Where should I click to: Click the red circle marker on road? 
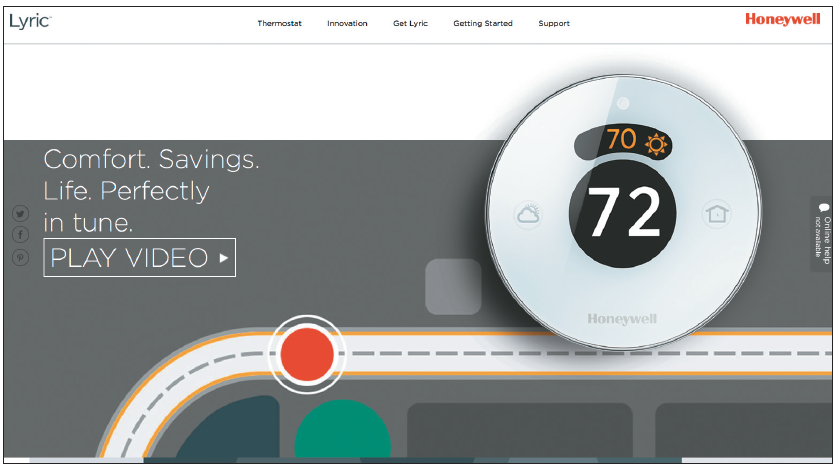(307, 354)
